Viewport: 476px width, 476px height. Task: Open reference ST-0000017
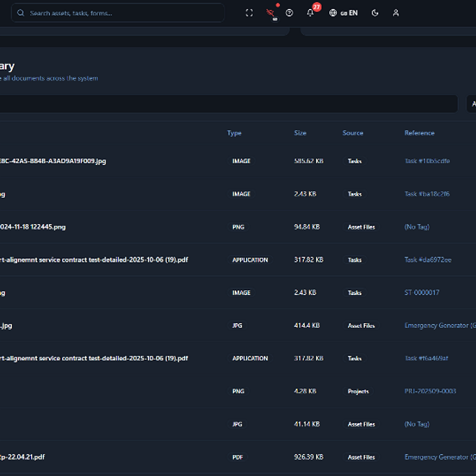point(421,293)
